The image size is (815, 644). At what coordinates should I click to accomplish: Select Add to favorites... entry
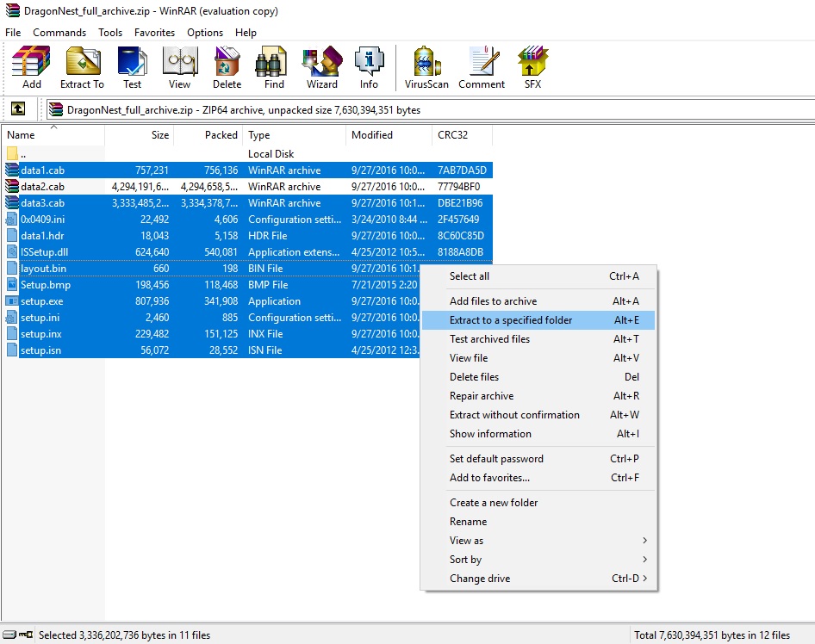(x=538, y=478)
